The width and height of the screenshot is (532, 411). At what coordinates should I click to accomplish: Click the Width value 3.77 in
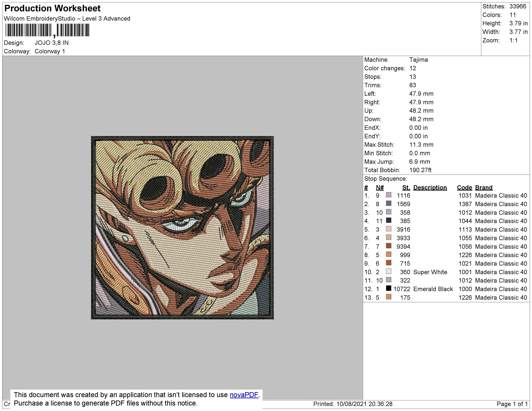[519, 32]
